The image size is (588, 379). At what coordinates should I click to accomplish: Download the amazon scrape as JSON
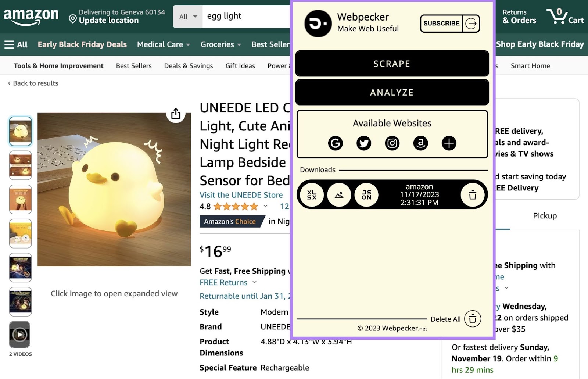[366, 195]
